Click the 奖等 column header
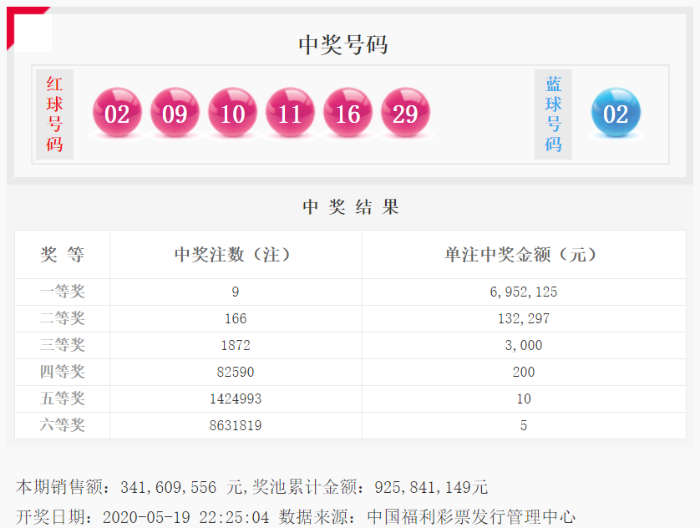700x528 pixels. pos(62,255)
